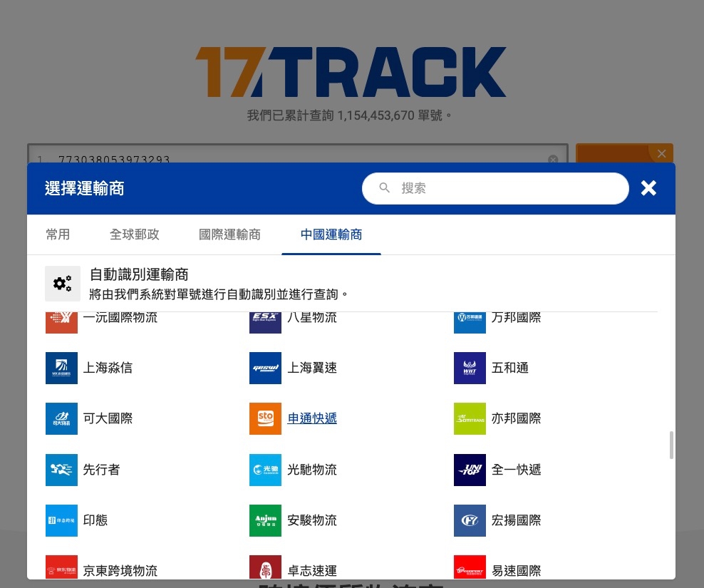Pick the 八星物流 carrier name
The image size is (704, 588).
click(312, 318)
